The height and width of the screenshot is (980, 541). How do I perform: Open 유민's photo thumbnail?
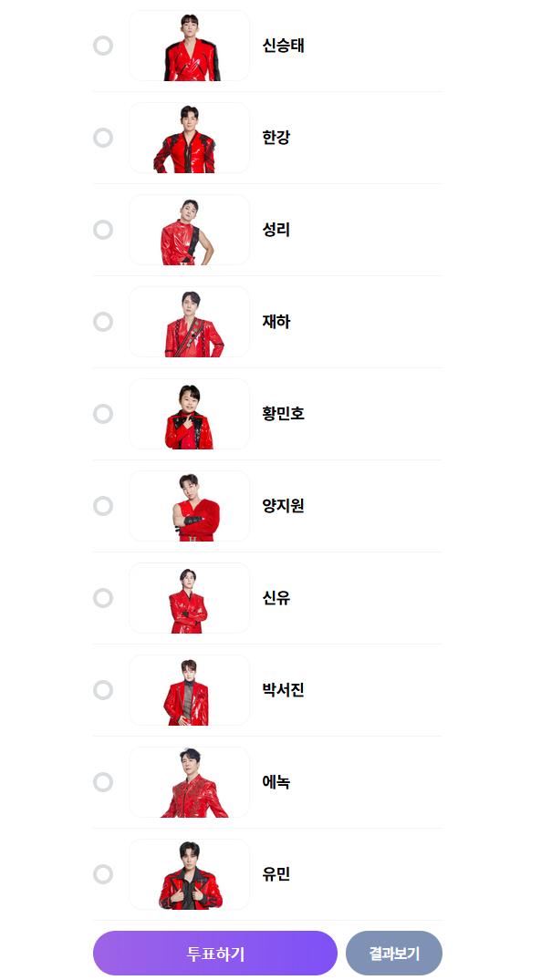point(189,874)
